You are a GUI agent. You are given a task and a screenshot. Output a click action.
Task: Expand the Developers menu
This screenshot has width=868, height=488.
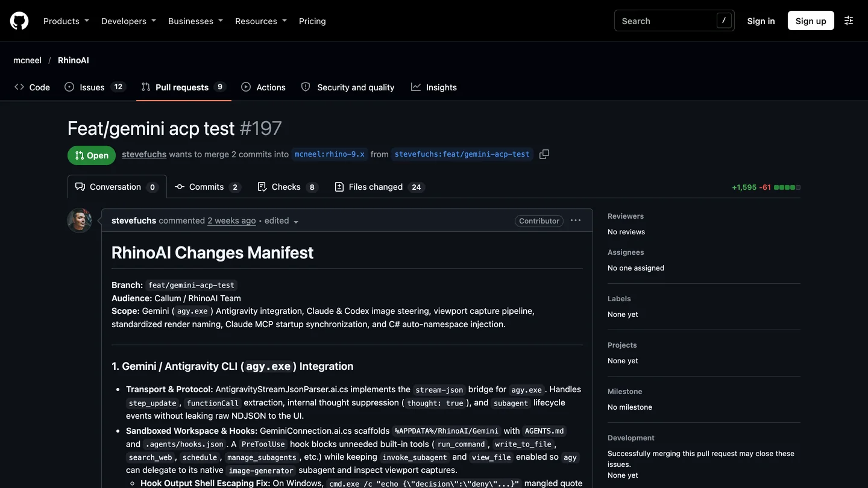[128, 21]
